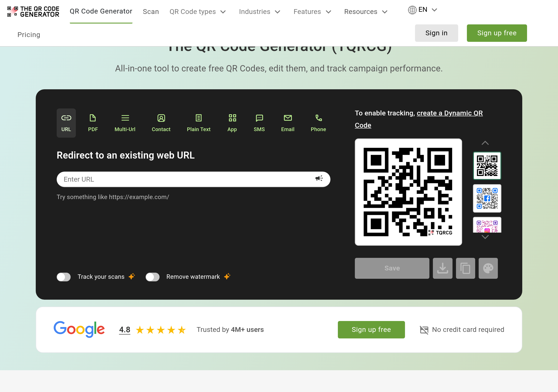Viewport: 558px width, 392px height.
Task: Open the QR Code Generator nav item
Action: [101, 11]
